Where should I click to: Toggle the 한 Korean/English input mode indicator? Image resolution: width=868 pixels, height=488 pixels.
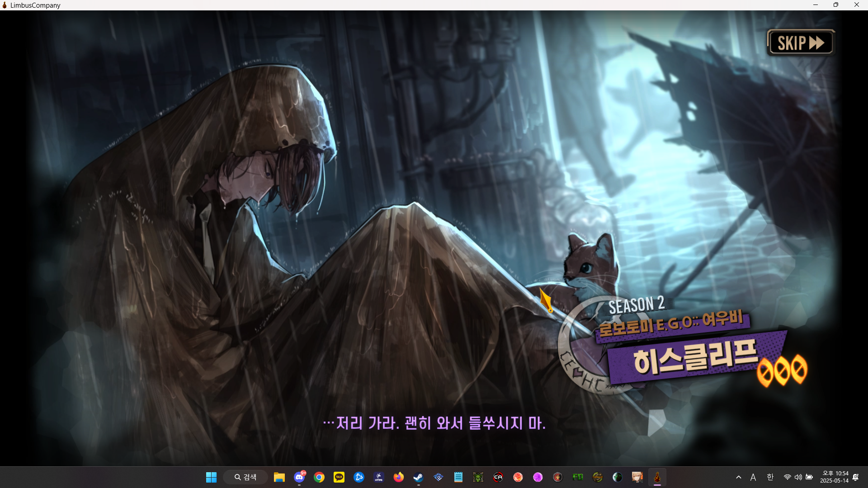pyautogui.click(x=770, y=477)
